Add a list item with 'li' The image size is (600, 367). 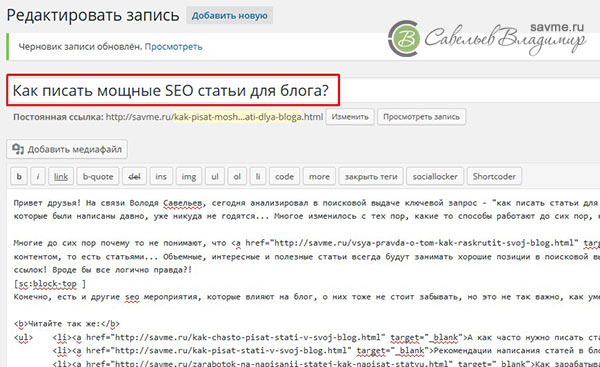[258, 176]
